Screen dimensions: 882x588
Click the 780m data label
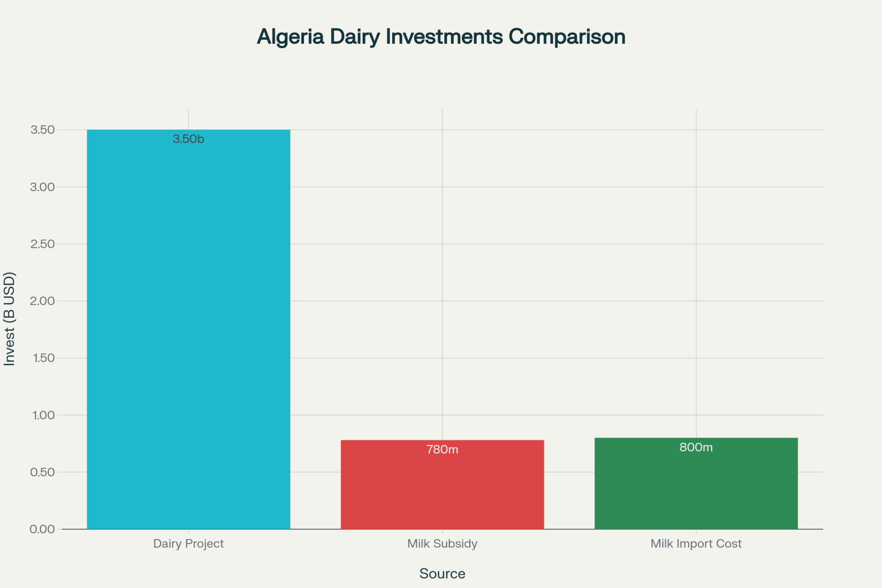coord(442,450)
